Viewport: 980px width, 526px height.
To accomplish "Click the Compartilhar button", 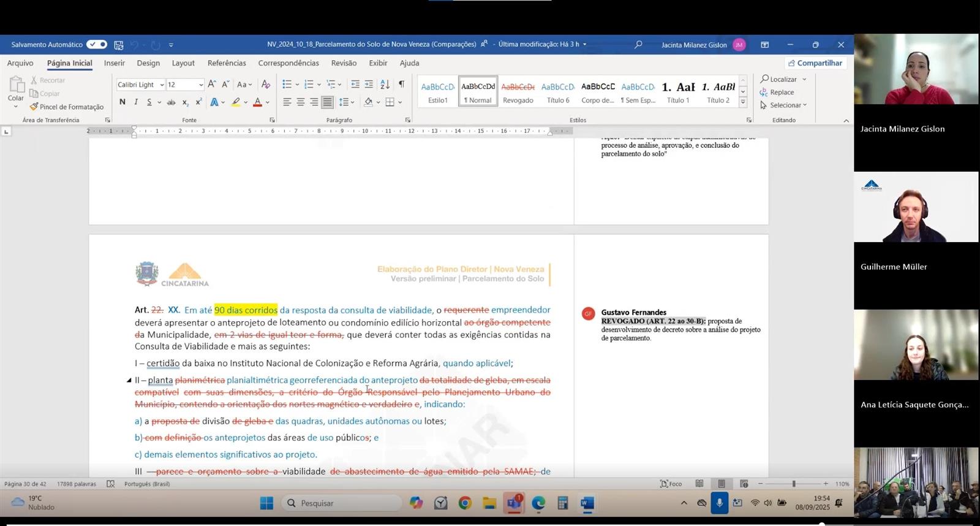I will (815, 63).
